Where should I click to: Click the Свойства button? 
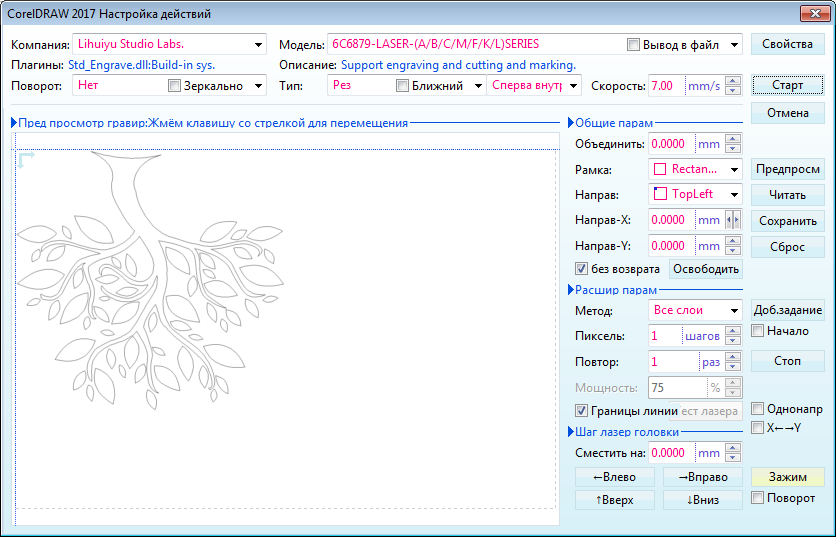[x=787, y=44]
